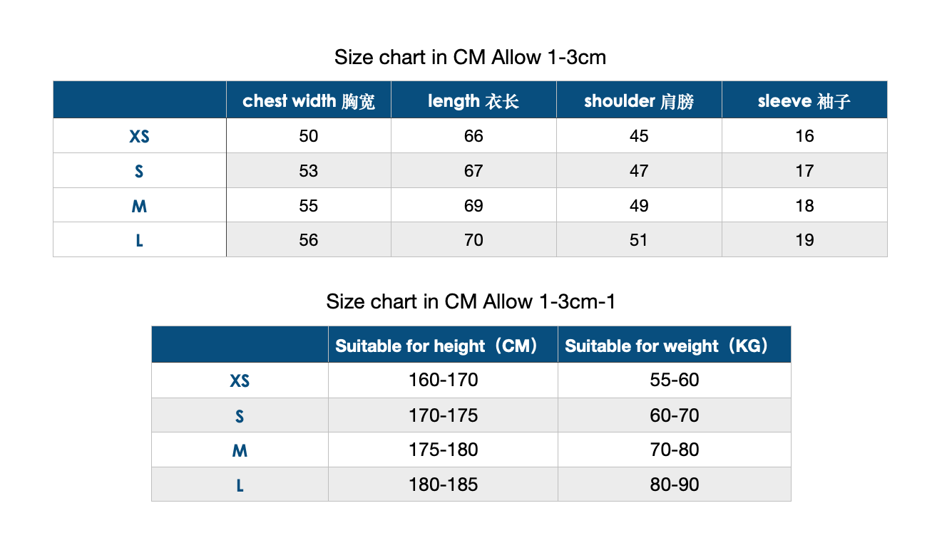Click the L row label in first table
Viewport: 937px width, 560px height.
pos(139,240)
